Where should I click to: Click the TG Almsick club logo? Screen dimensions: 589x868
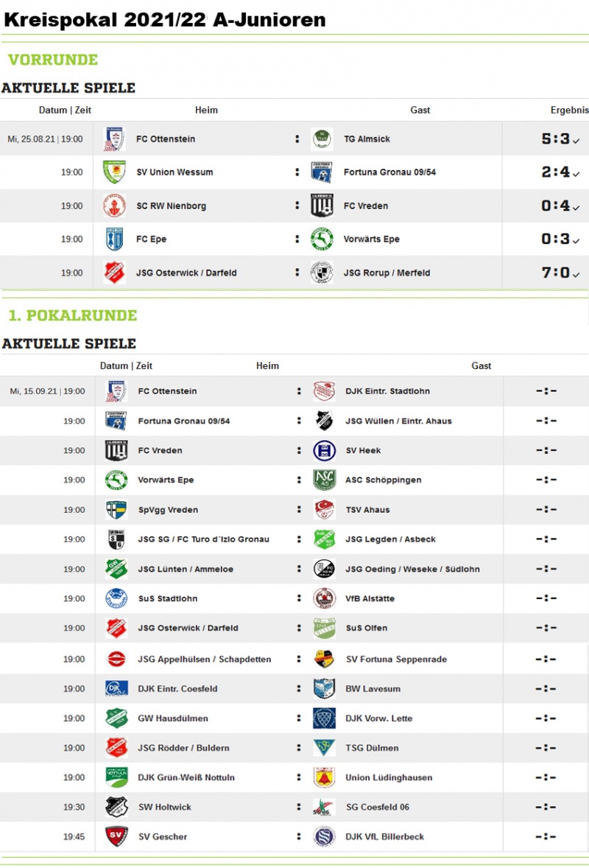(x=322, y=139)
